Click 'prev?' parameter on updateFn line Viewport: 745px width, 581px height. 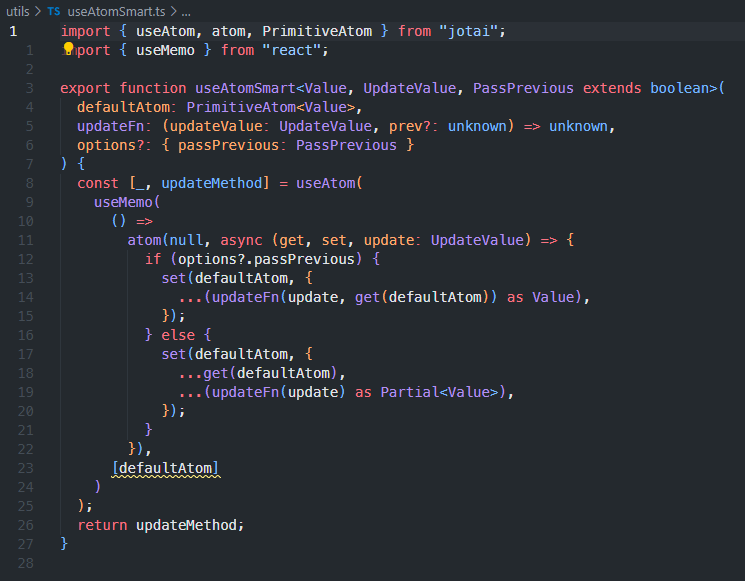[410, 126]
